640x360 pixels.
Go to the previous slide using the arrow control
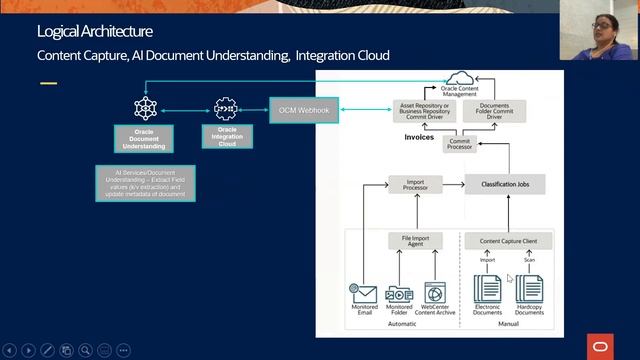pyautogui.click(x=9, y=350)
